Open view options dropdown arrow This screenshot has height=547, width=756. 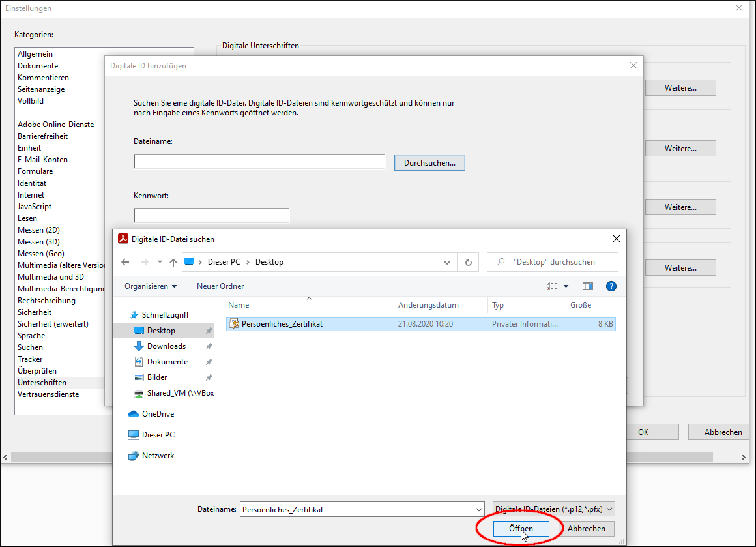[x=566, y=286]
